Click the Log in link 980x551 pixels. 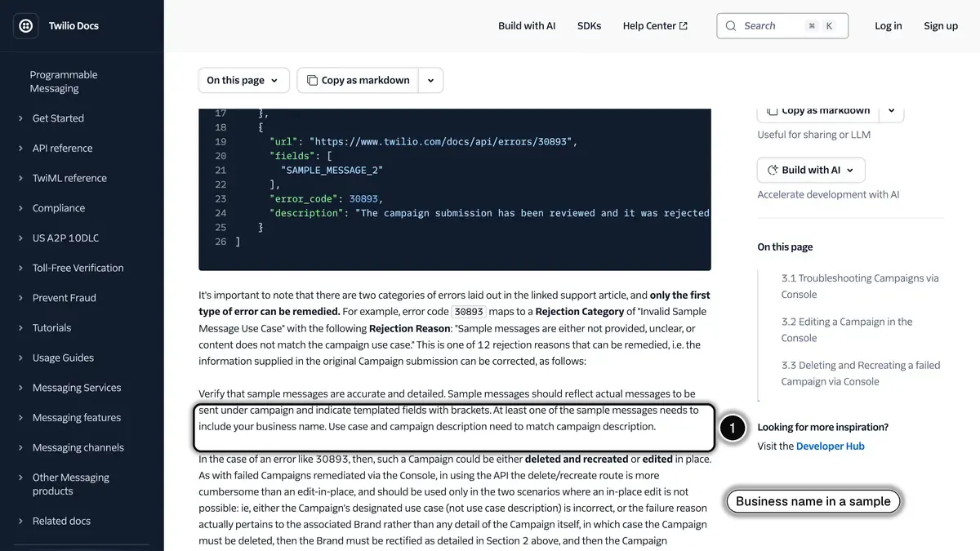(x=889, y=26)
